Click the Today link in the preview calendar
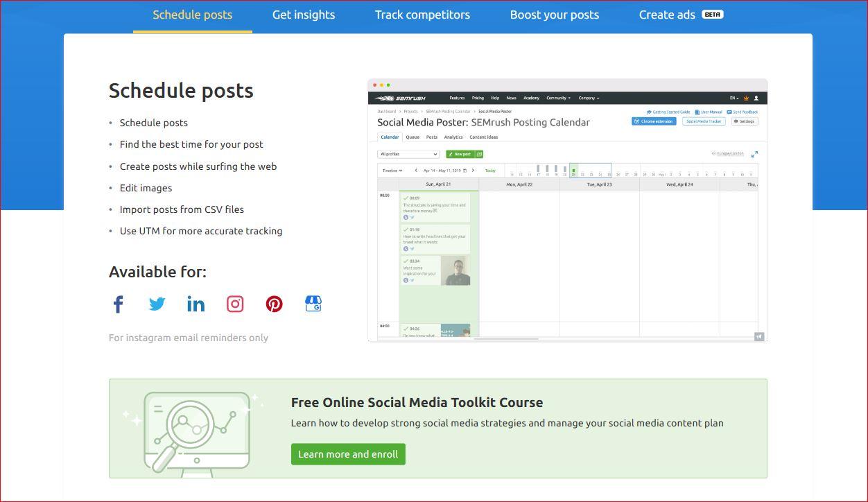The height and width of the screenshot is (502, 868). (491, 171)
